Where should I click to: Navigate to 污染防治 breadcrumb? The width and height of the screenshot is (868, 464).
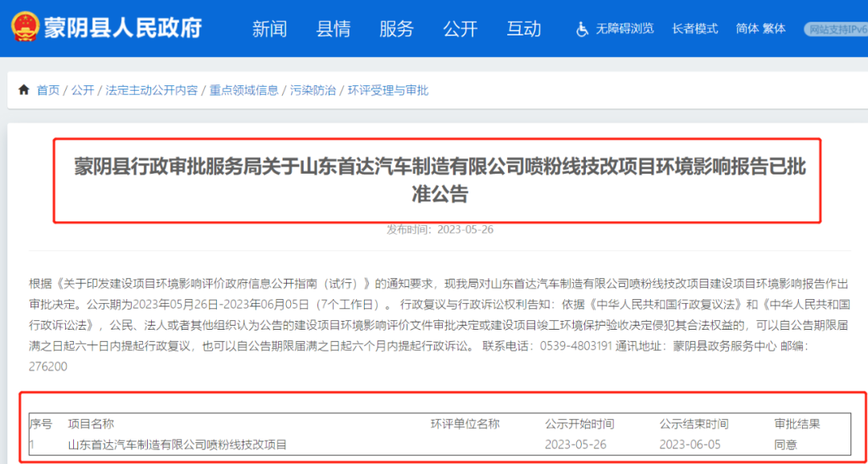pyautogui.click(x=313, y=90)
